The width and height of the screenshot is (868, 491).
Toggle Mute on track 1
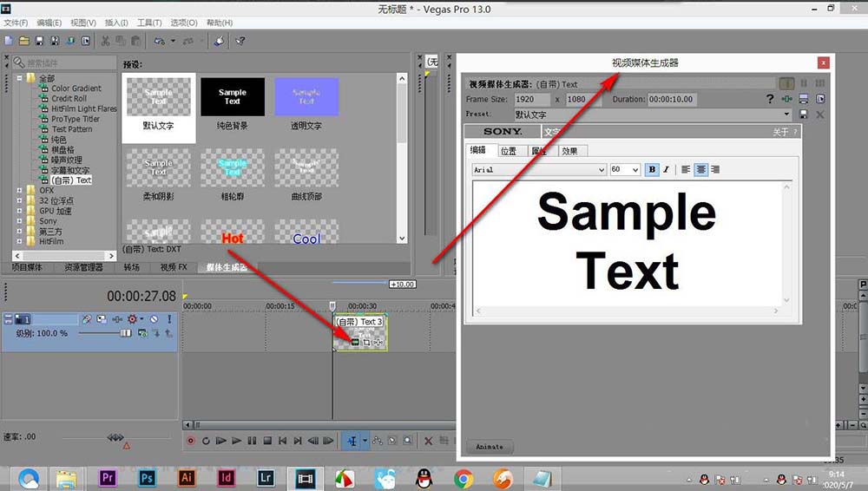[154, 319]
